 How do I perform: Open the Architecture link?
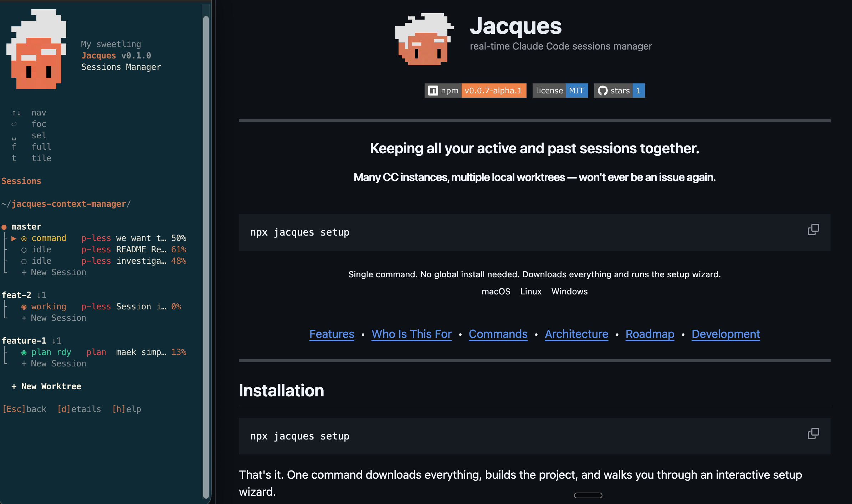[x=576, y=334]
